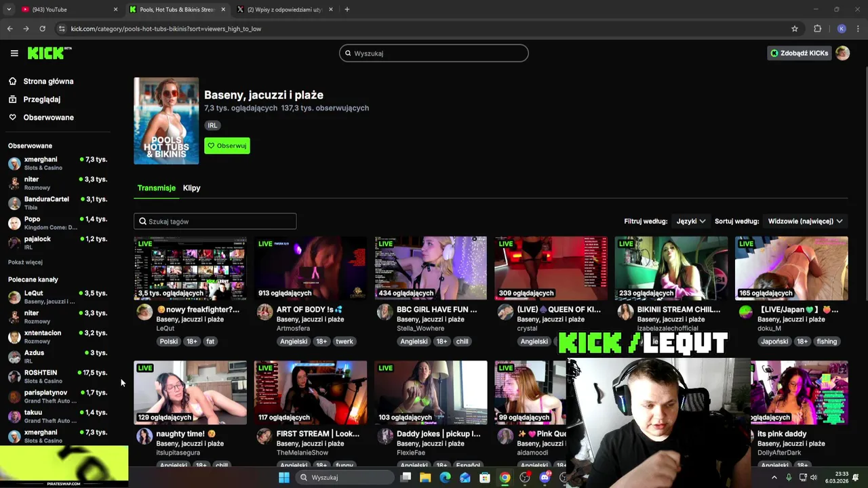Screen dimensions: 868x488
Task: Click the Szukaj tagów input
Action: pyautogui.click(x=215, y=222)
